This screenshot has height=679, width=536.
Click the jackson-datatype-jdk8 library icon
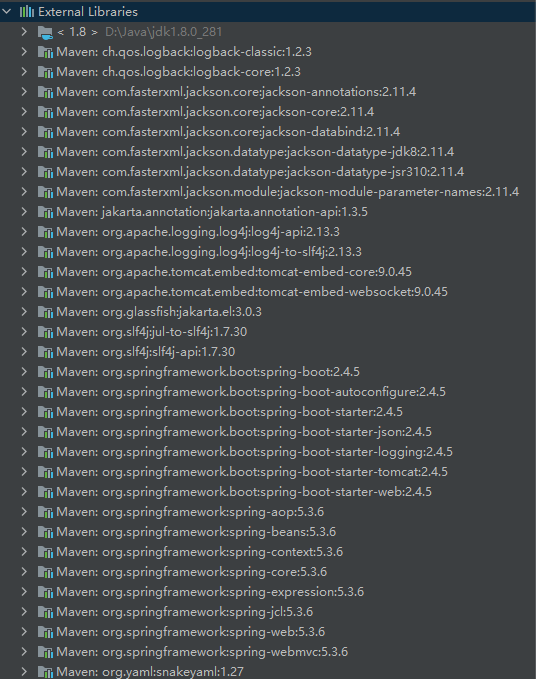click(x=45, y=152)
